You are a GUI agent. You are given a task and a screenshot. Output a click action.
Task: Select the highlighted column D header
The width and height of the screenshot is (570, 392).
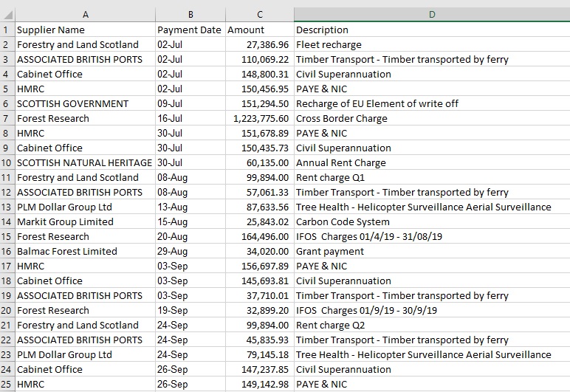point(431,15)
